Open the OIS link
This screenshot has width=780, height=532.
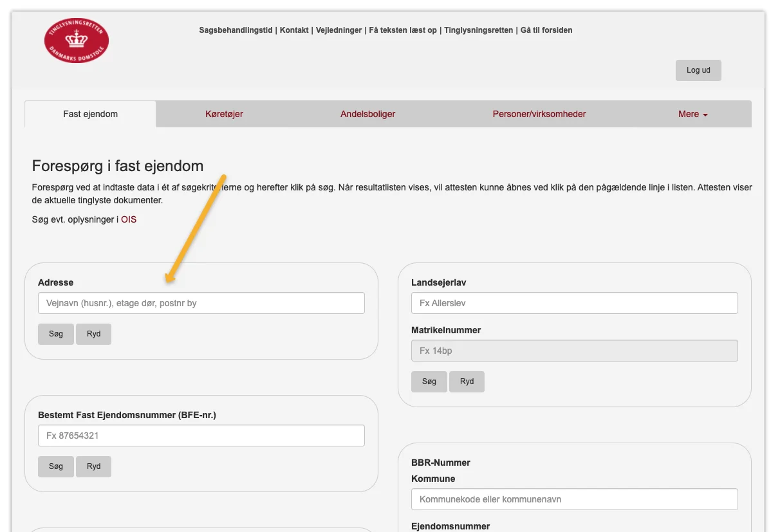tap(129, 219)
